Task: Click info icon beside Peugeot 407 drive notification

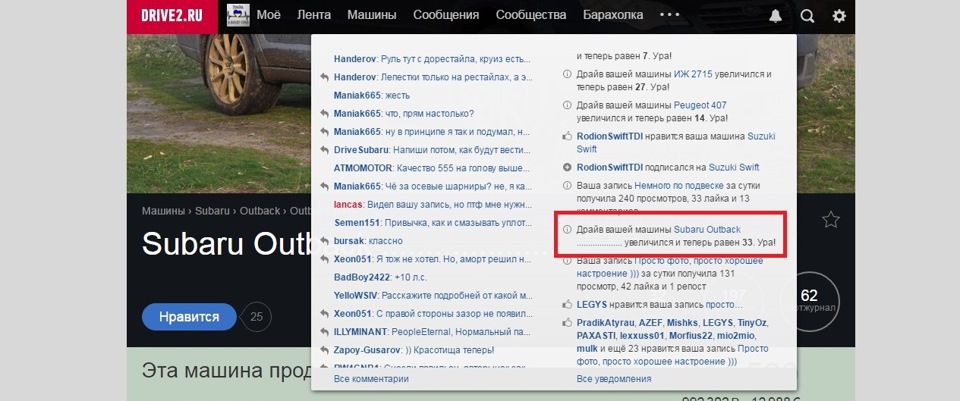Action: (x=567, y=105)
